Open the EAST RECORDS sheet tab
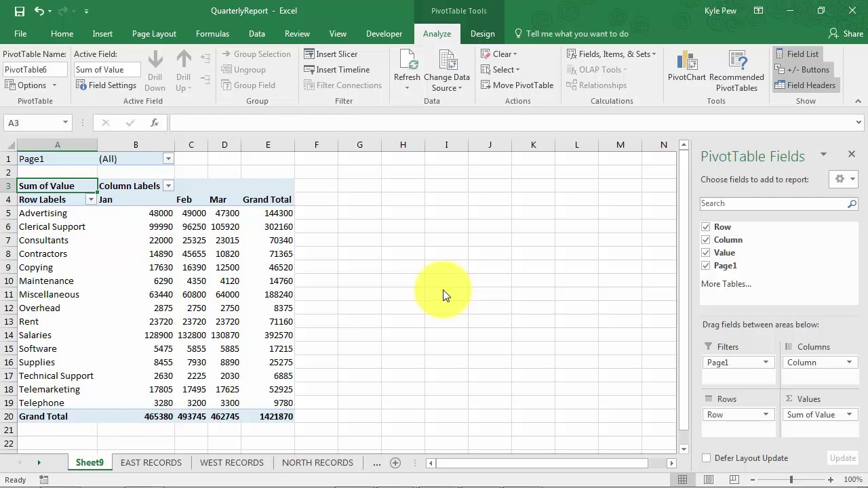This screenshot has width=868, height=488. point(151,462)
